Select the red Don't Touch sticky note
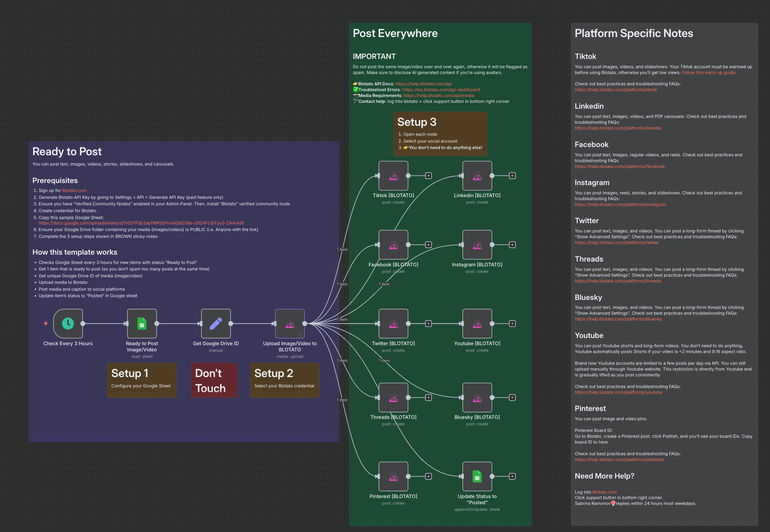This screenshot has height=532, width=770. click(214, 380)
